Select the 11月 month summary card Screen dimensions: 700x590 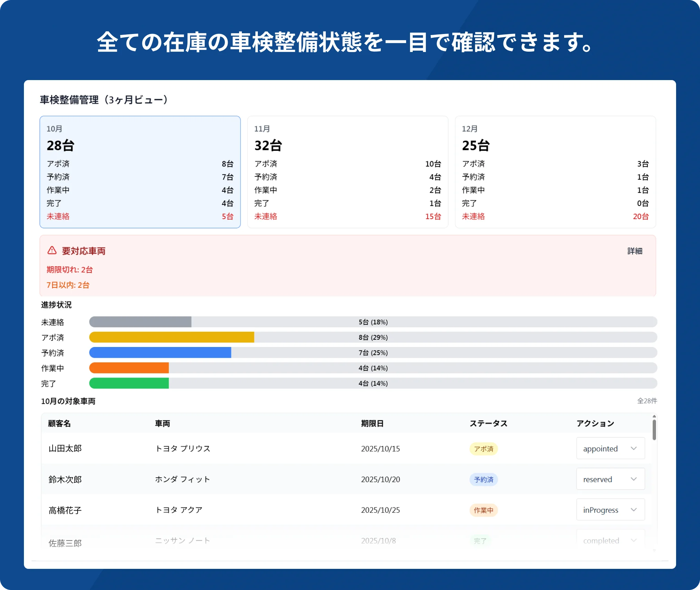click(348, 172)
